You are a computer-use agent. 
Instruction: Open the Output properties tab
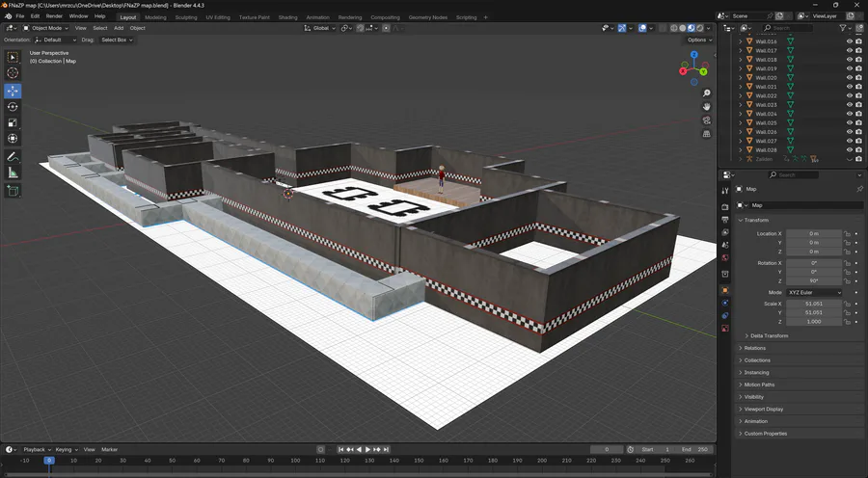pos(725,220)
